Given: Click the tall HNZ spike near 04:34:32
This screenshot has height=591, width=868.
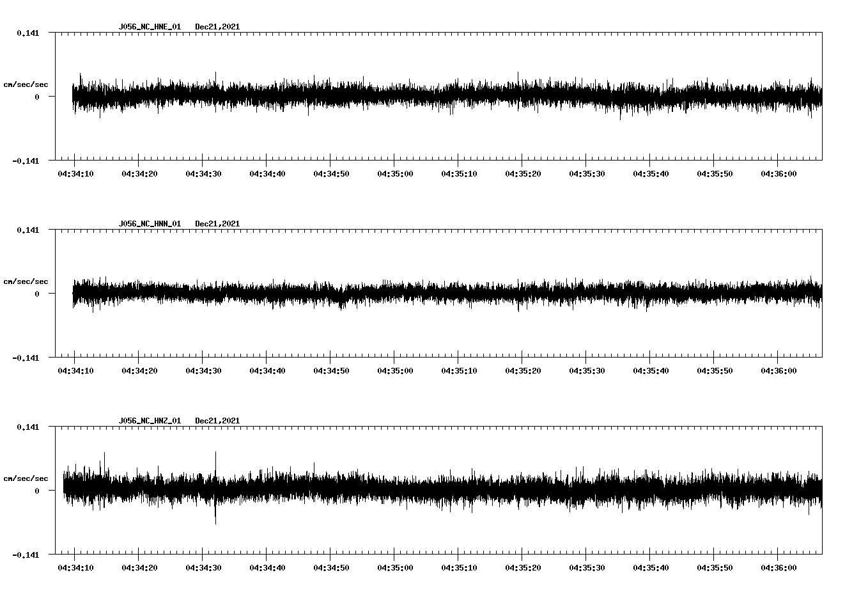Looking at the screenshot, I should click(215, 488).
